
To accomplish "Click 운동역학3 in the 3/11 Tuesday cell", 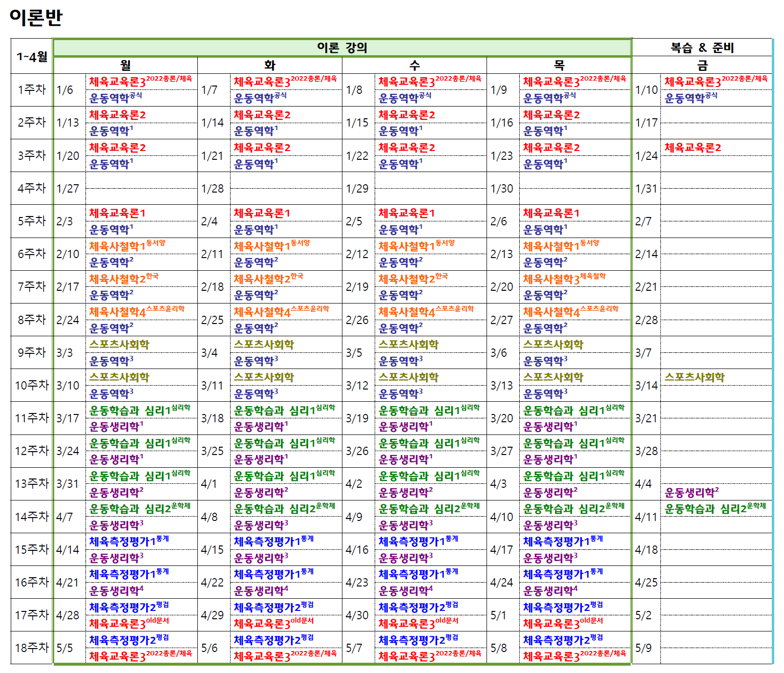I will coord(256,393).
